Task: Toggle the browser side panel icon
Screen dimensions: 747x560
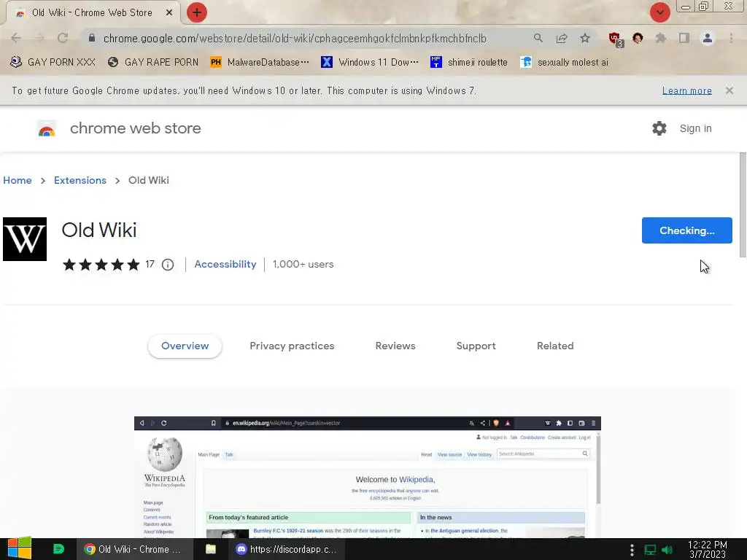Action: 684,38
